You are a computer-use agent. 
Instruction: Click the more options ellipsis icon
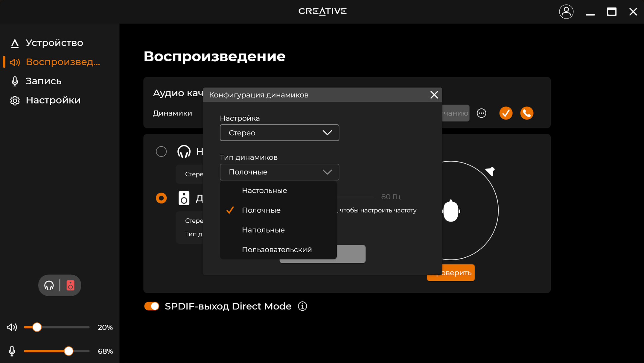pos(481,113)
